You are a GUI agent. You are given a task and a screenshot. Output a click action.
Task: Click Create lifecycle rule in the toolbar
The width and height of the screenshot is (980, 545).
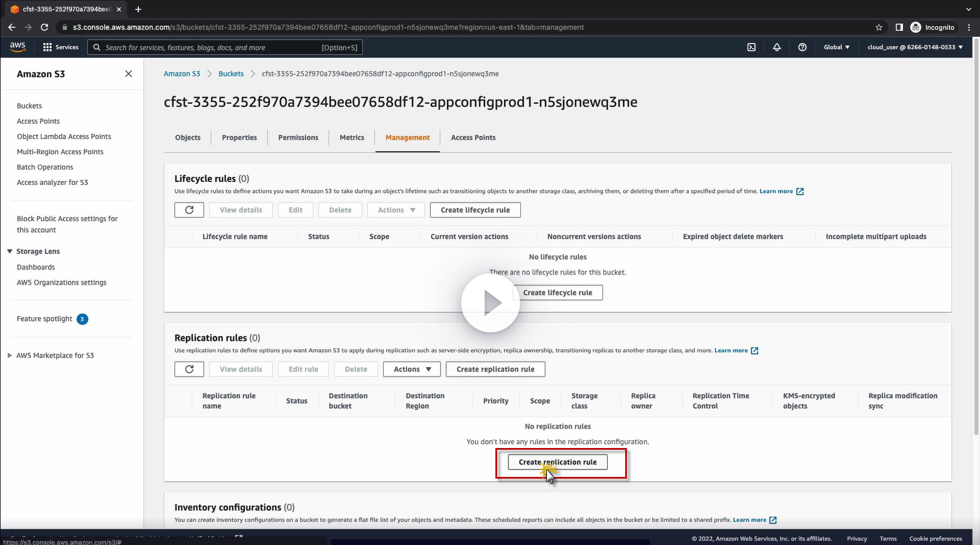point(476,210)
